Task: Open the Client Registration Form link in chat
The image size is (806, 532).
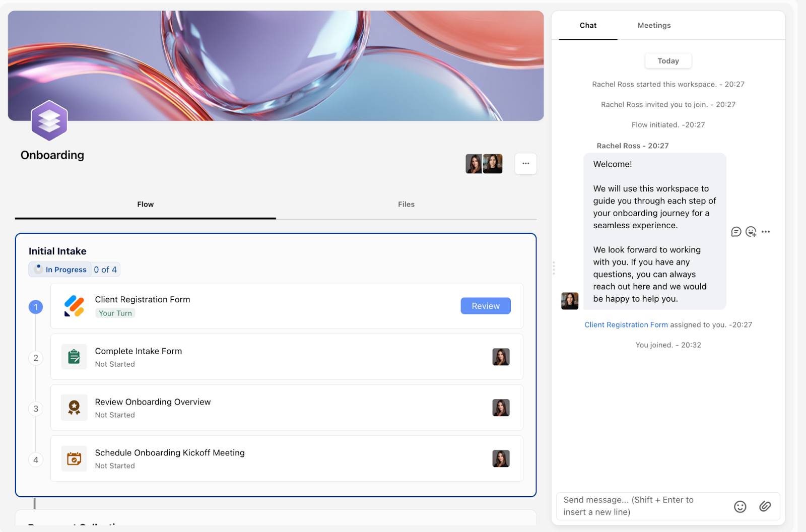Action: click(x=626, y=325)
